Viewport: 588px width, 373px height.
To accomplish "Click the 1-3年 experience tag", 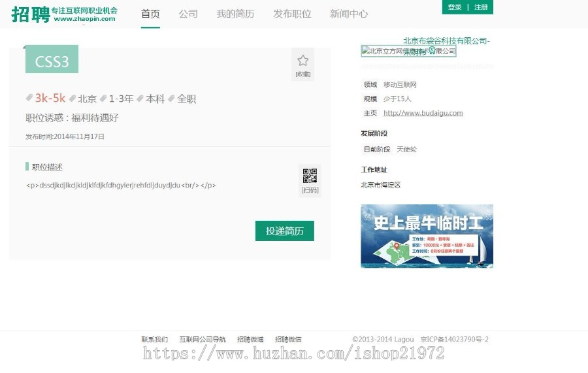I will (x=121, y=99).
